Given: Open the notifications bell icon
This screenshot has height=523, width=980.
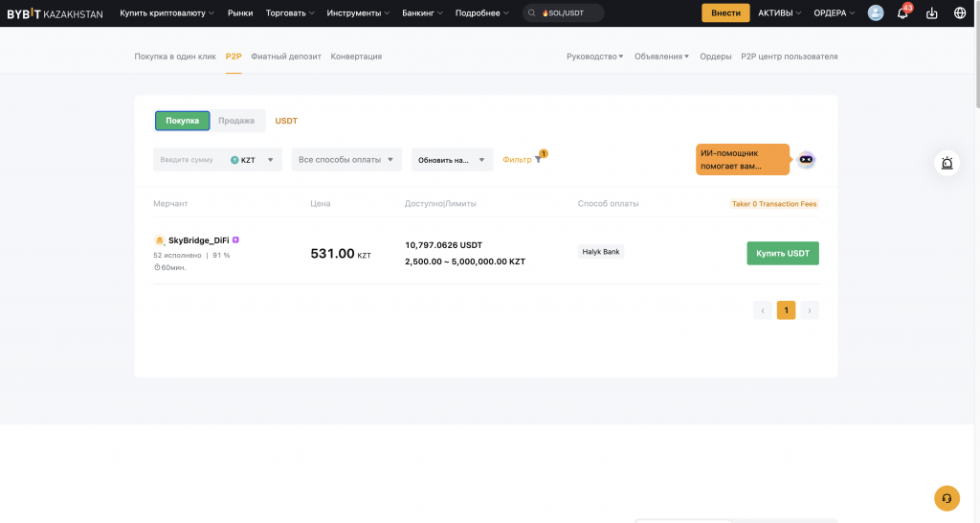Looking at the screenshot, I should click(x=902, y=13).
